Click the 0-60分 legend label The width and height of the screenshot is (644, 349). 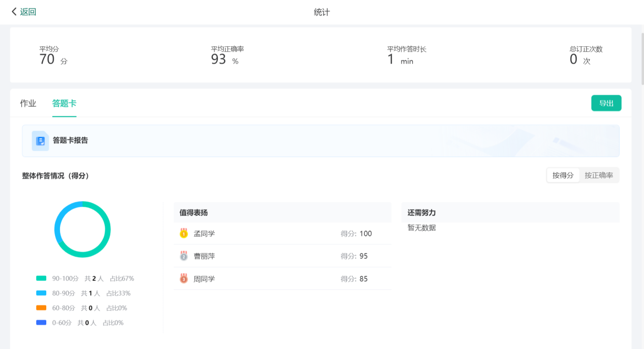(x=62, y=323)
